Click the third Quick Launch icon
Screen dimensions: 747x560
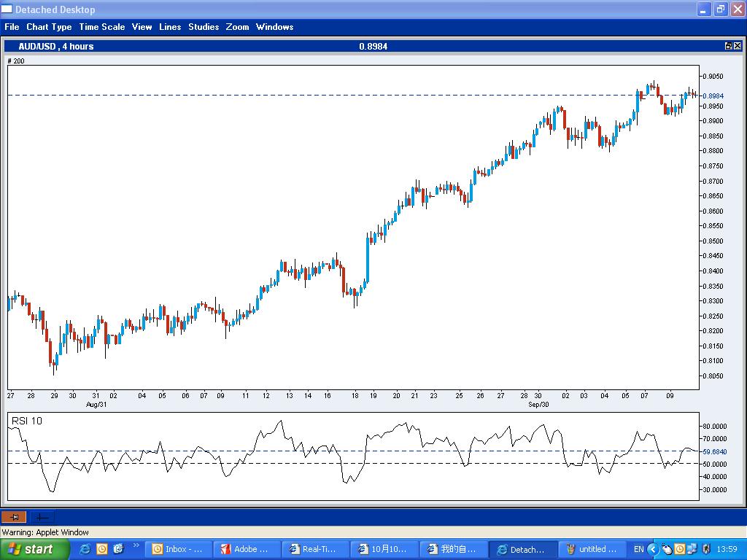[x=118, y=549]
